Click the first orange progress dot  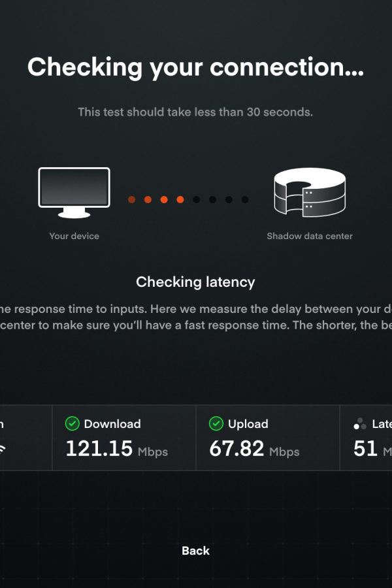tap(132, 199)
